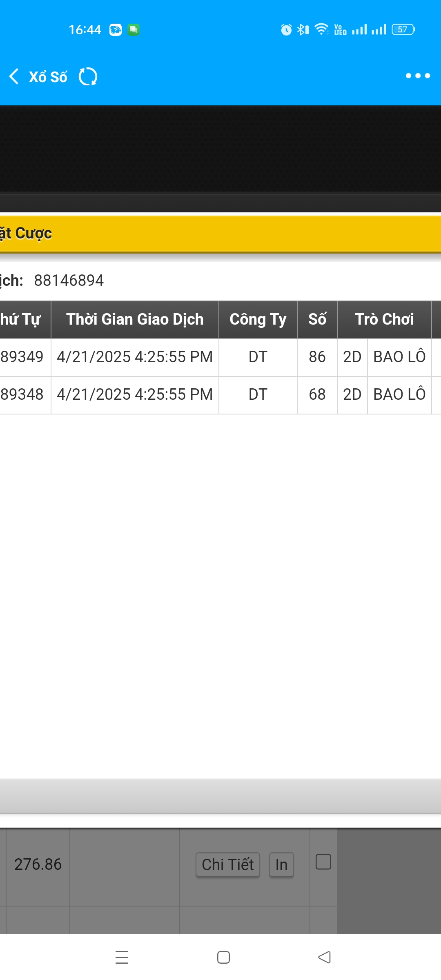
Task: Tap the yellow Đặt Cược header bar
Action: click(x=220, y=234)
